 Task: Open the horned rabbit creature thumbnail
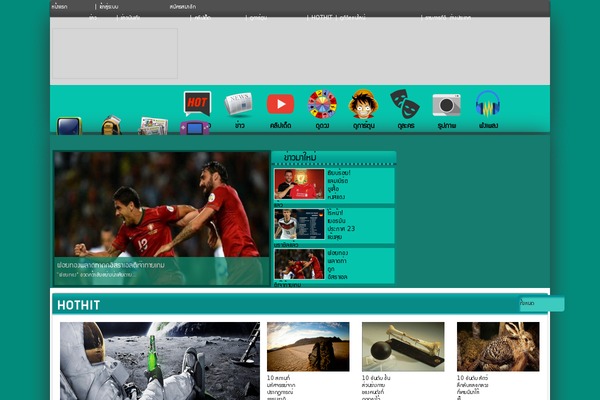coord(498,346)
